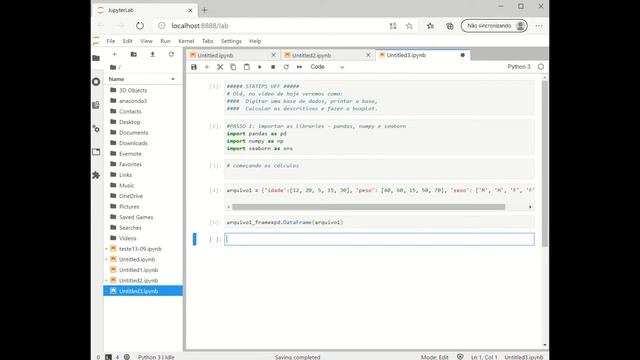This screenshot has width=640, height=360.
Task: Add this page to browser favorites star
Action: click(409, 26)
